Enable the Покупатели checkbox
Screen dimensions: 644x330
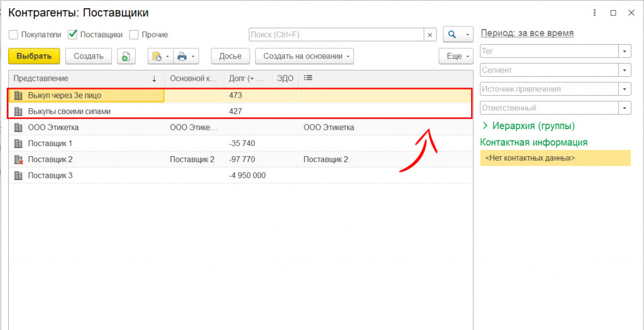pos(13,35)
